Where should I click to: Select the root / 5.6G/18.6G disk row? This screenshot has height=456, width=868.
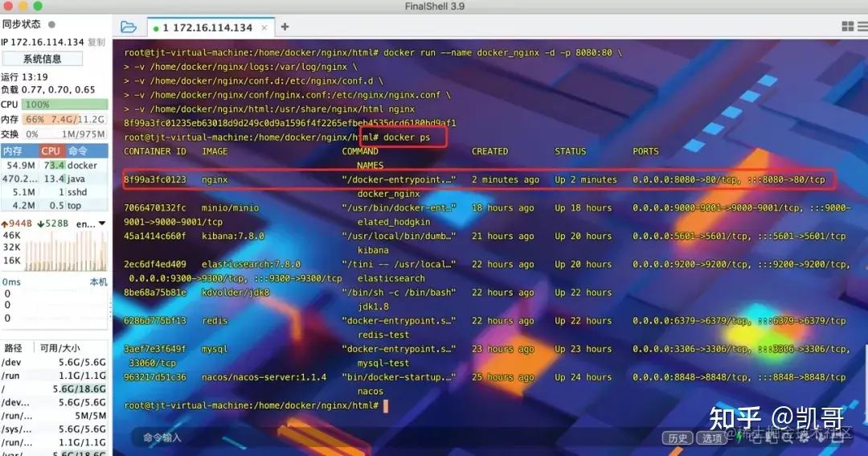click(55, 389)
